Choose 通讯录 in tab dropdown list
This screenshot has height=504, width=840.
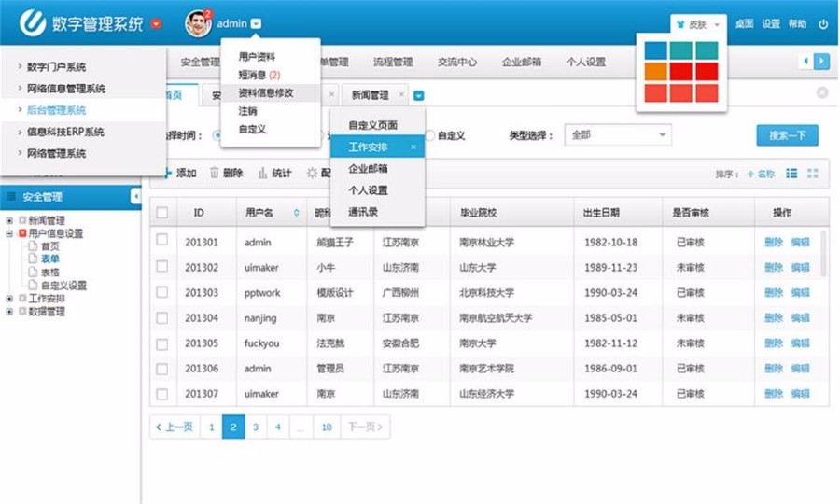pyautogui.click(x=363, y=212)
